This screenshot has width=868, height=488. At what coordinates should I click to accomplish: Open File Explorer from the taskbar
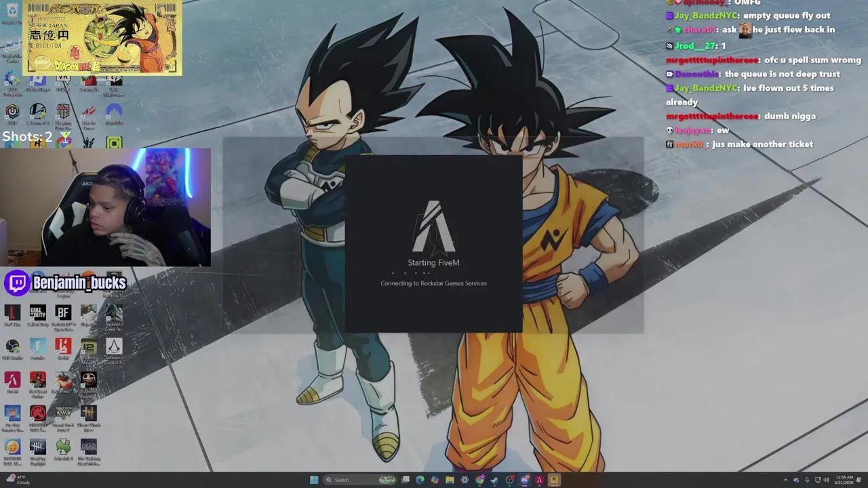(450, 480)
